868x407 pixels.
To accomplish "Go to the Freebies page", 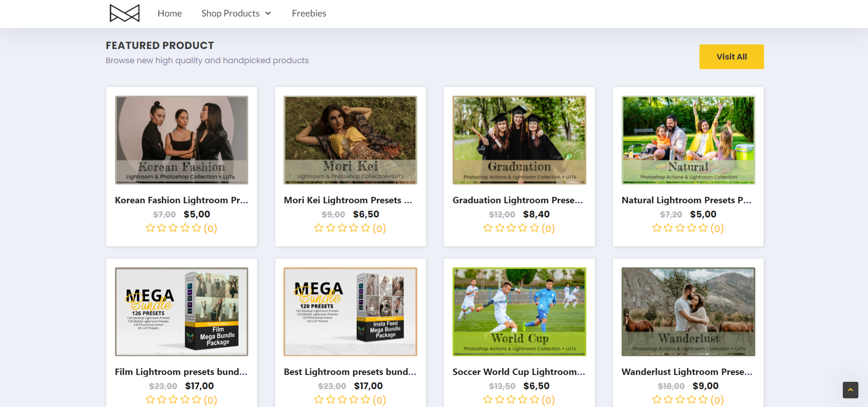I will (x=309, y=13).
